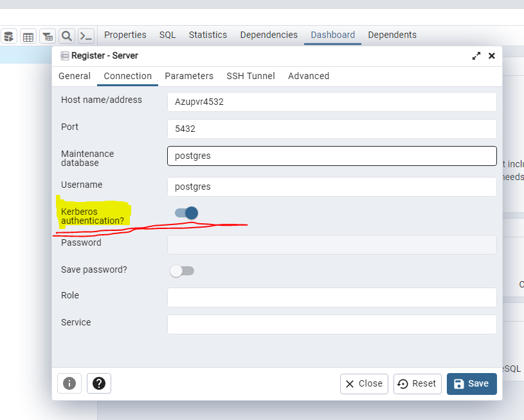Open help via question mark icon
The height and width of the screenshot is (420, 524).
[x=99, y=383]
